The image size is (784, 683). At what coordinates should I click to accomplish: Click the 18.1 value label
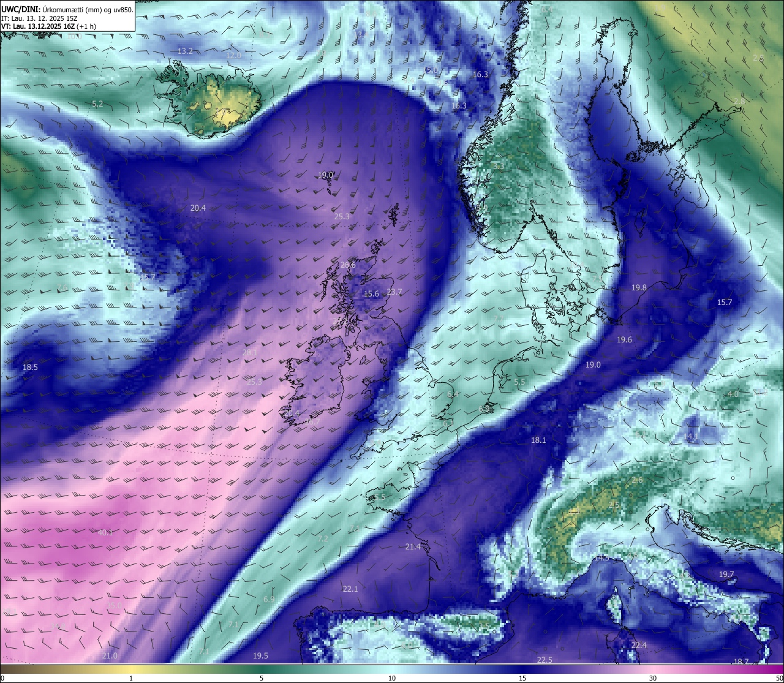click(x=538, y=440)
